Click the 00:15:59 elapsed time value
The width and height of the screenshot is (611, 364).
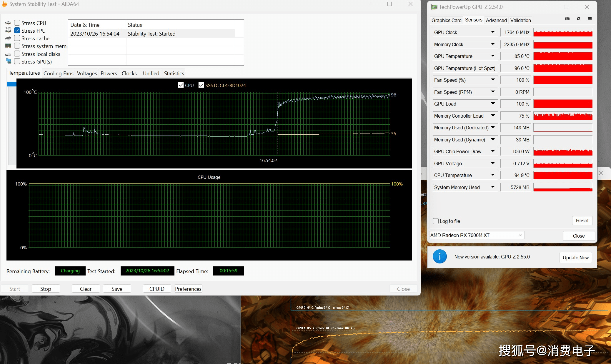pos(229,271)
